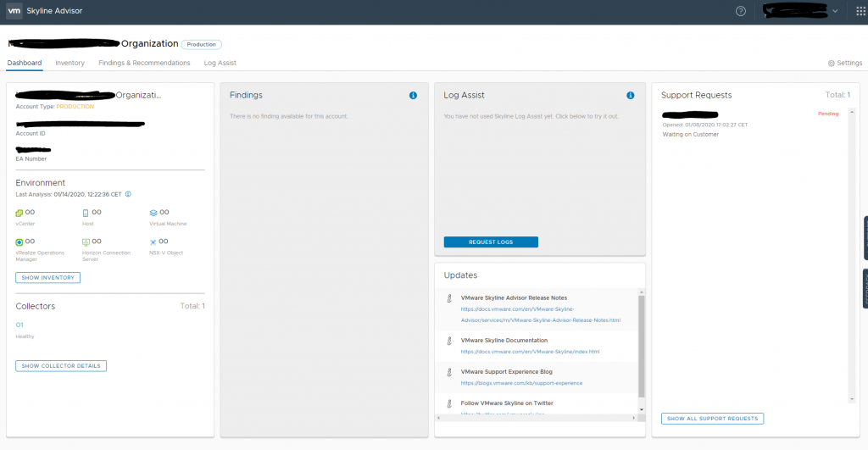Open the Skyline Documentation index.html link
868x450 pixels.
[530, 352]
